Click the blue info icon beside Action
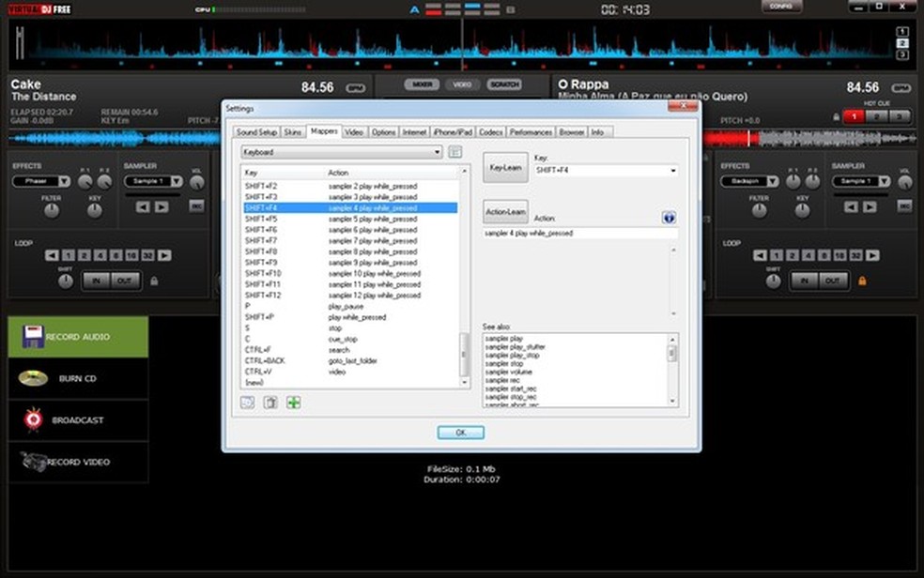The height and width of the screenshot is (578, 924). tap(669, 217)
